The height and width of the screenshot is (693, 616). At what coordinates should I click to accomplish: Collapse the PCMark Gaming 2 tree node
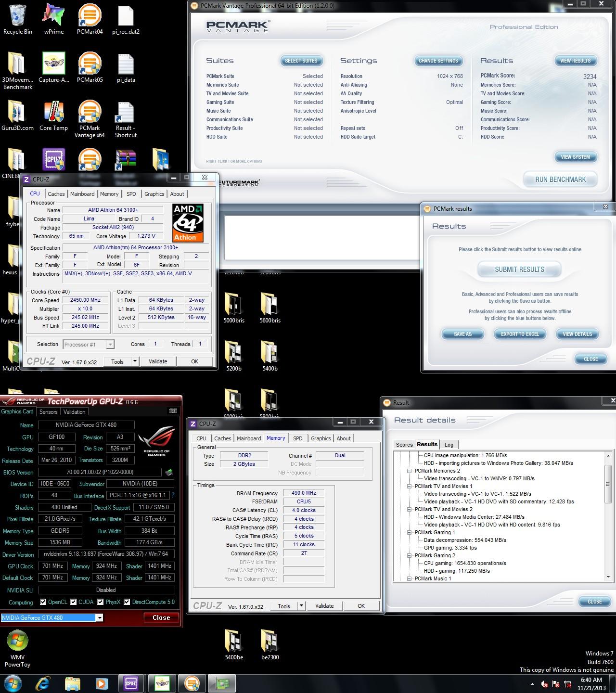(x=410, y=555)
